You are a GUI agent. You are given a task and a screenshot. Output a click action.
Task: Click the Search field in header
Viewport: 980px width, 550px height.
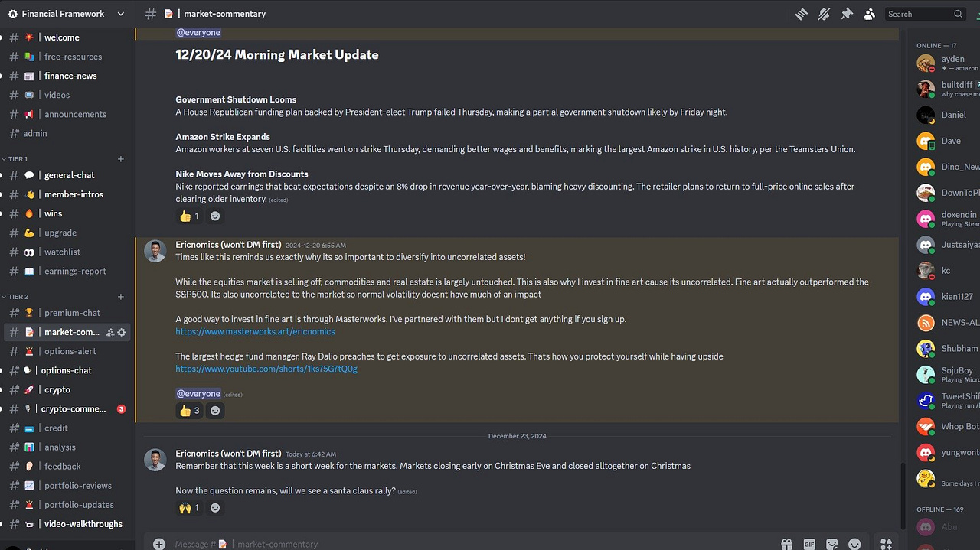point(925,14)
